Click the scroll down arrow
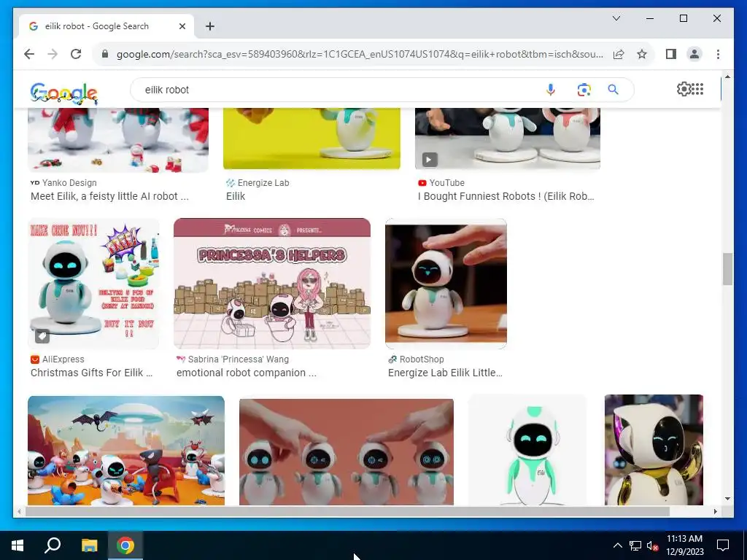 click(x=727, y=499)
